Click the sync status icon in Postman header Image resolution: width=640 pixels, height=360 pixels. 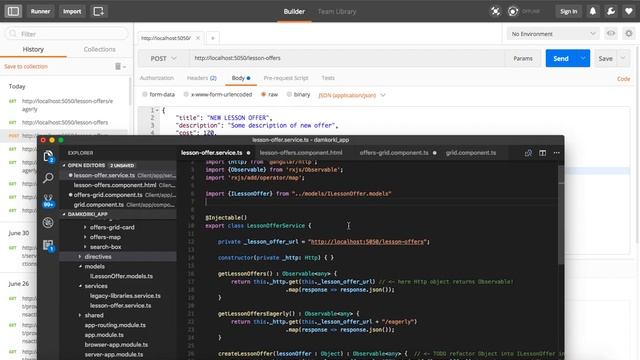pyautogui.click(x=513, y=11)
